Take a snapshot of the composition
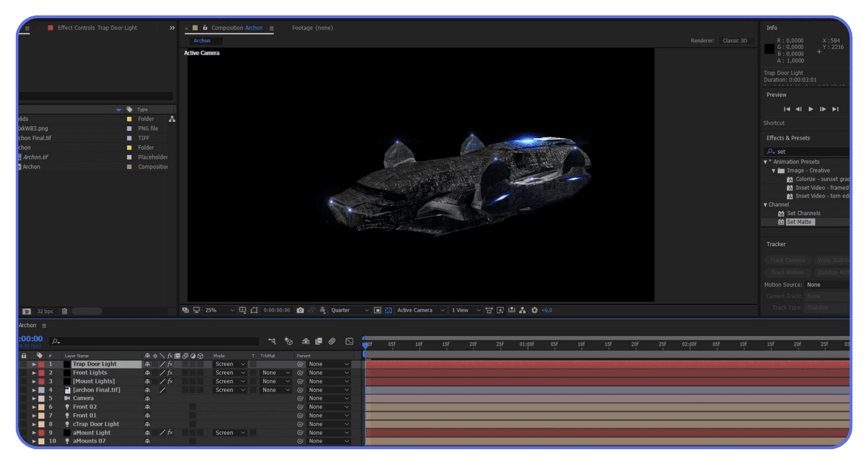 [300, 310]
